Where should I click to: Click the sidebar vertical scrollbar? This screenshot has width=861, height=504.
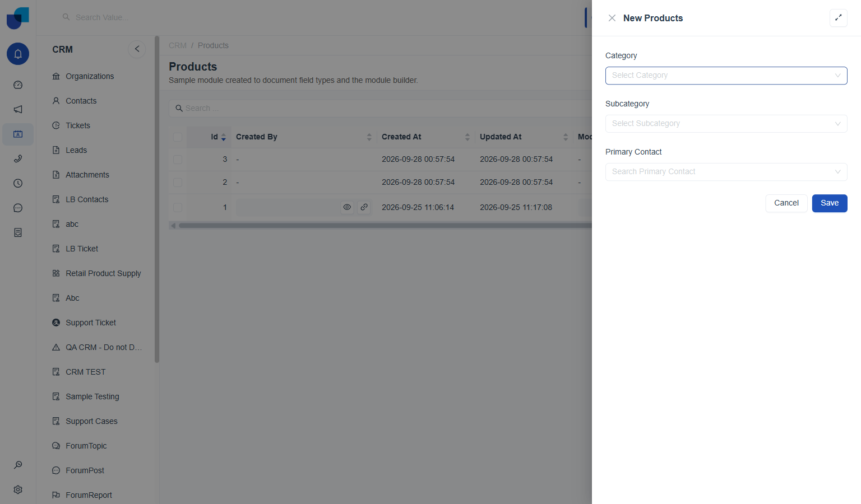click(157, 199)
